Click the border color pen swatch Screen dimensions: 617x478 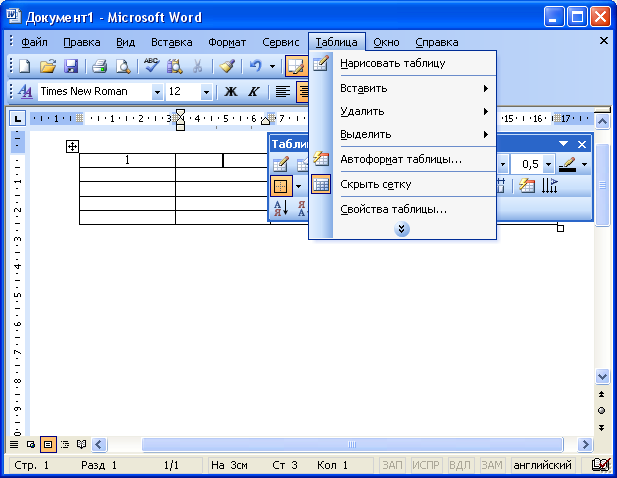point(567,164)
